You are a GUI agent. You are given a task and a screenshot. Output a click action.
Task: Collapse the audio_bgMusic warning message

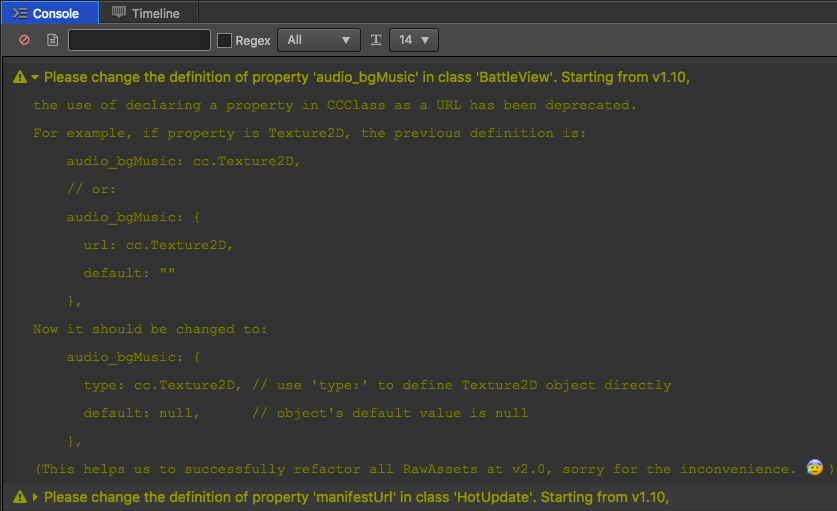coord(35,77)
